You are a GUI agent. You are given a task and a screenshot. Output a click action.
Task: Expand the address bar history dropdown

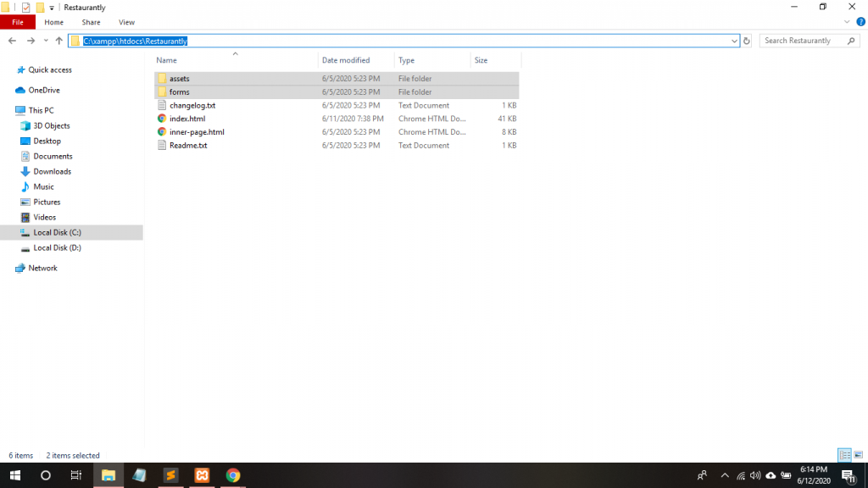coord(734,41)
